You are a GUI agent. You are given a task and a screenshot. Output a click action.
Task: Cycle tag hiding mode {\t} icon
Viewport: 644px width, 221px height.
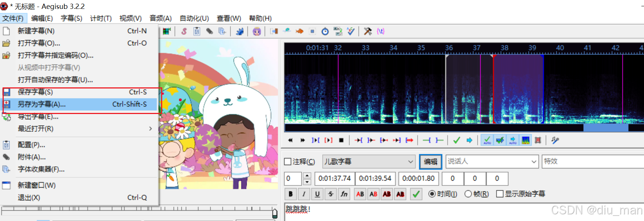point(380,31)
